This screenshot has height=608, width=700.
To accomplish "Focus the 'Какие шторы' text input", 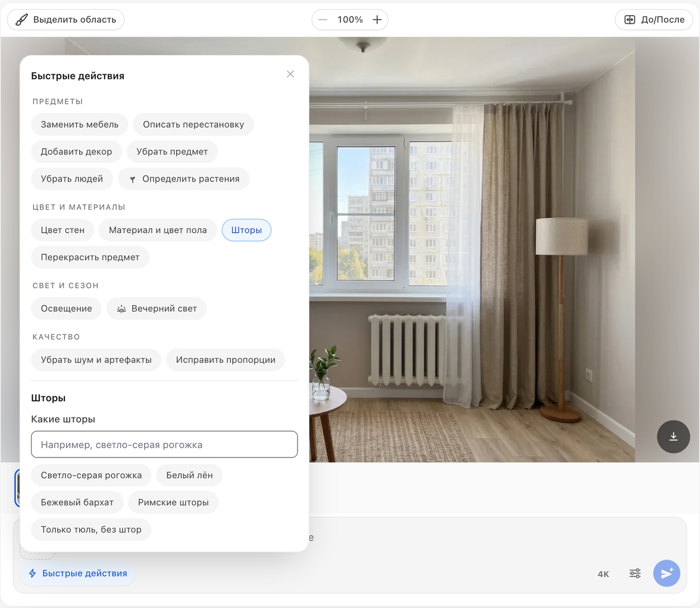I will pos(164,445).
